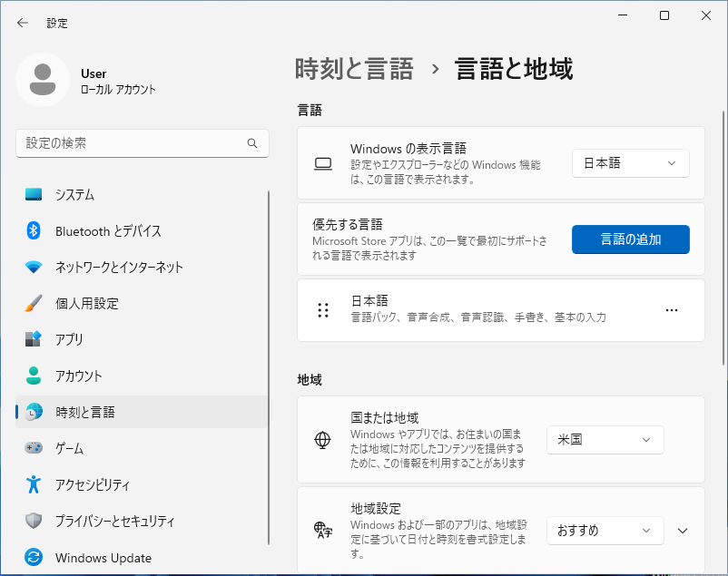Click the User profile avatar

pyautogui.click(x=43, y=80)
